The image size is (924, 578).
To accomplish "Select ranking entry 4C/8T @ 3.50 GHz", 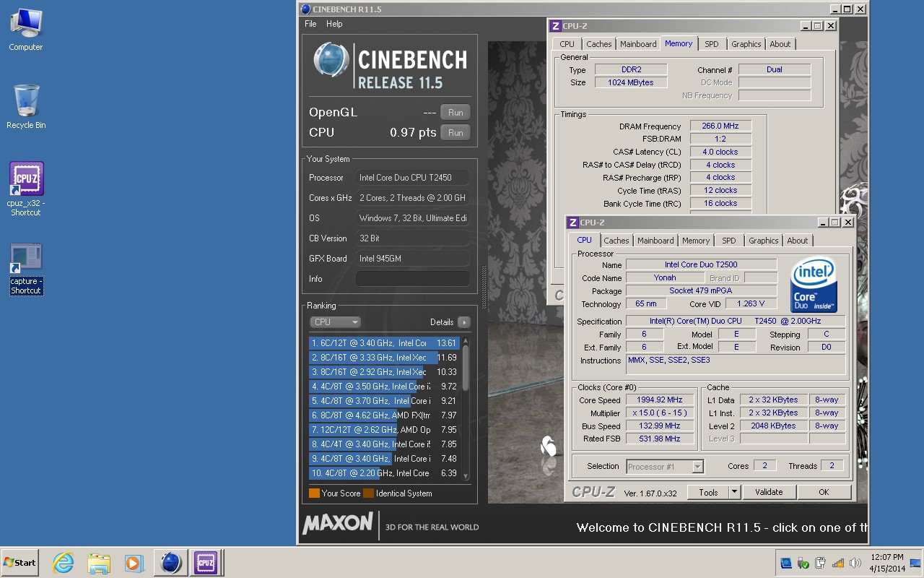I will pos(384,387).
